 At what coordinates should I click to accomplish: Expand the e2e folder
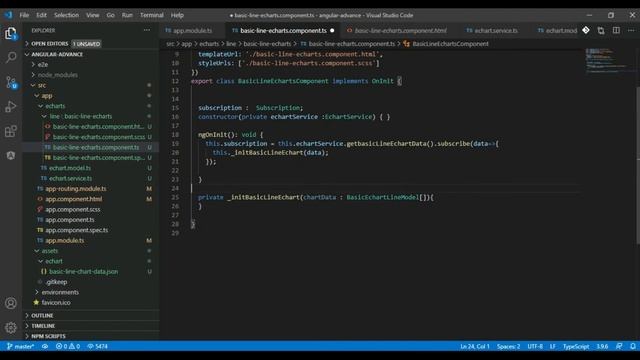click(43, 64)
